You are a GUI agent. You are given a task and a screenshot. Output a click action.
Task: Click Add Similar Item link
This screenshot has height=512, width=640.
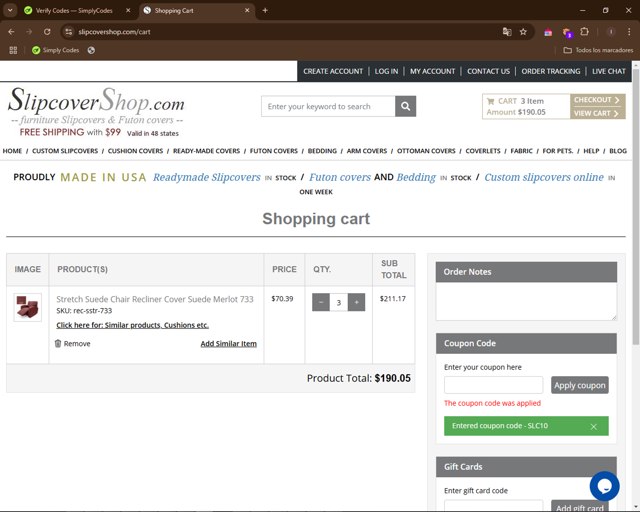[229, 343]
